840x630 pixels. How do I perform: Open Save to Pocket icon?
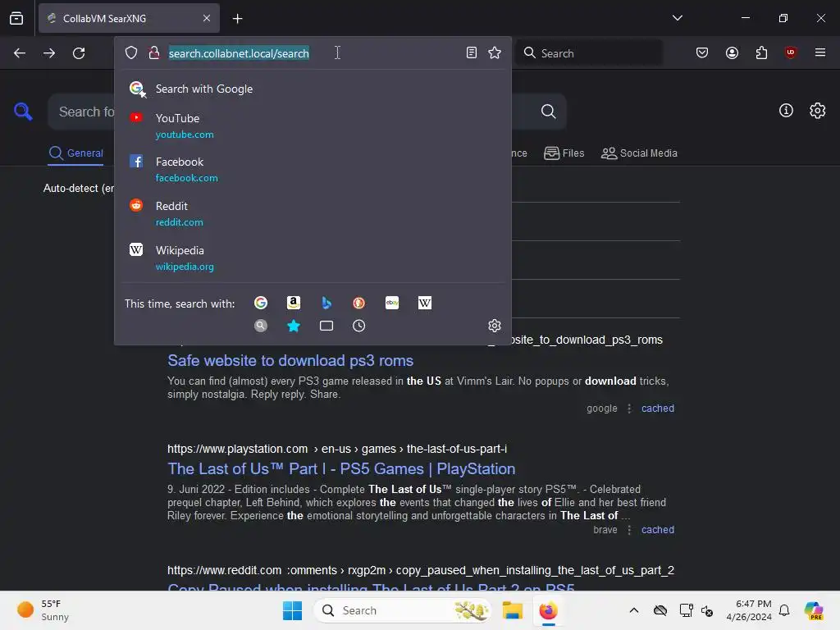(702, 52)
